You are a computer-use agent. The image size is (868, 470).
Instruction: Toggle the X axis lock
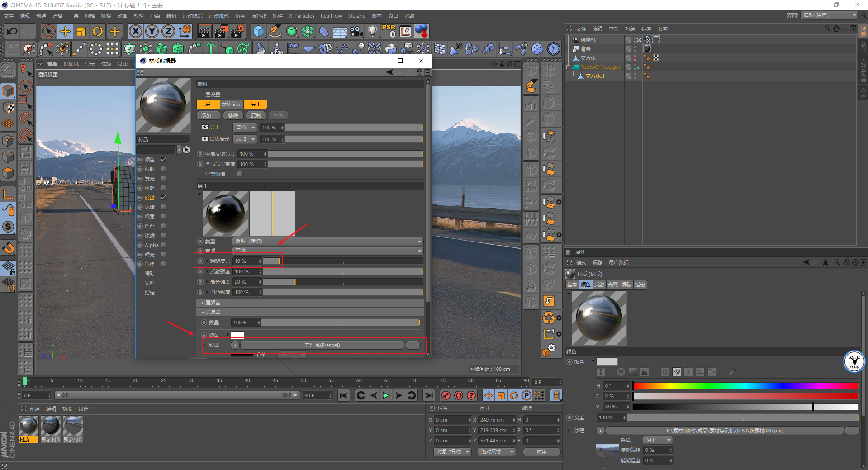[x=136, y=31]
